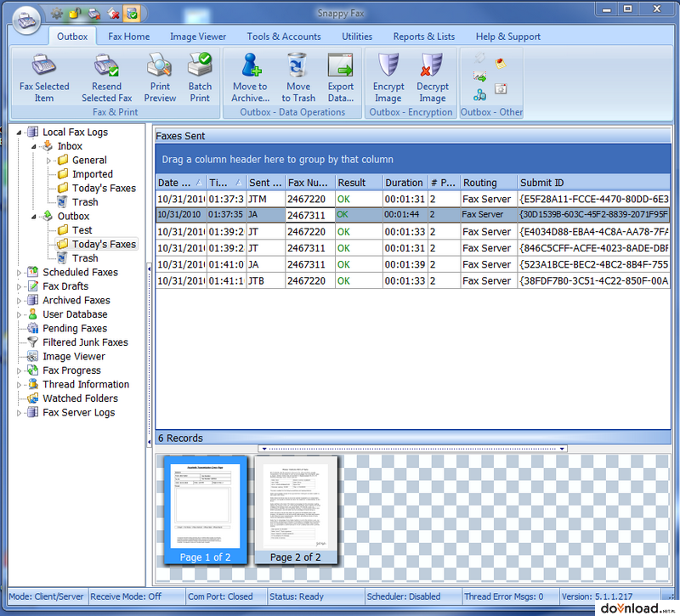Viewport: 680px width, 616px height.
Task: Expand the Fax Progress node
Action: 19,370
